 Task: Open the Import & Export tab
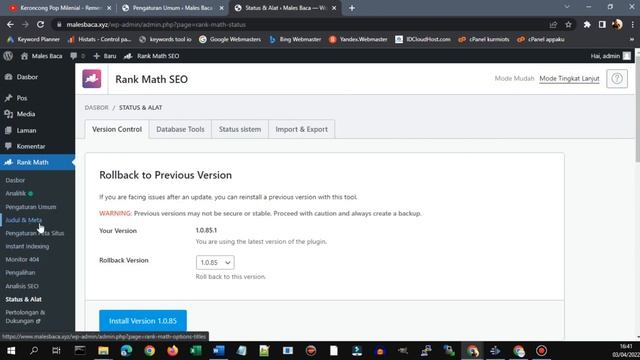301,129
